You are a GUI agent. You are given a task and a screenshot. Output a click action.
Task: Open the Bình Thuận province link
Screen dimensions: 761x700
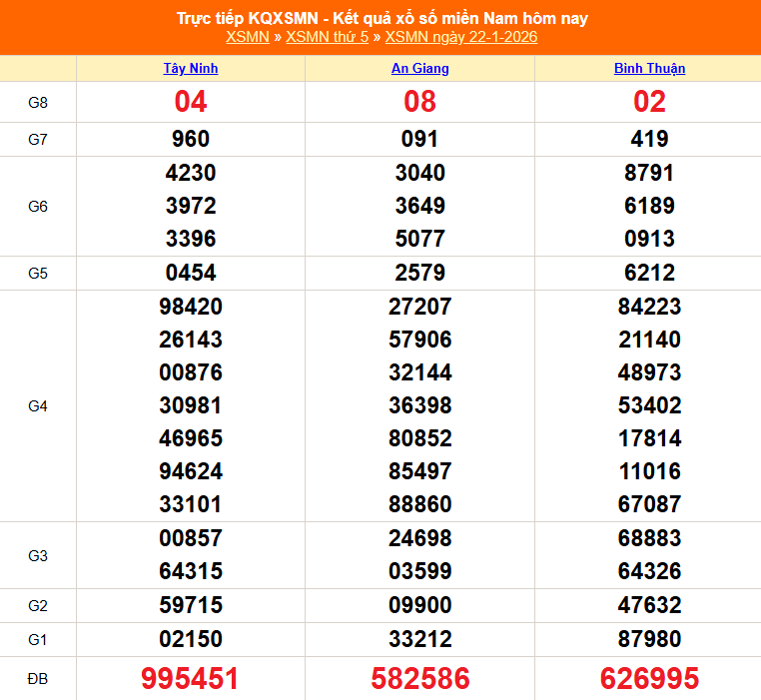click(649, 69)
